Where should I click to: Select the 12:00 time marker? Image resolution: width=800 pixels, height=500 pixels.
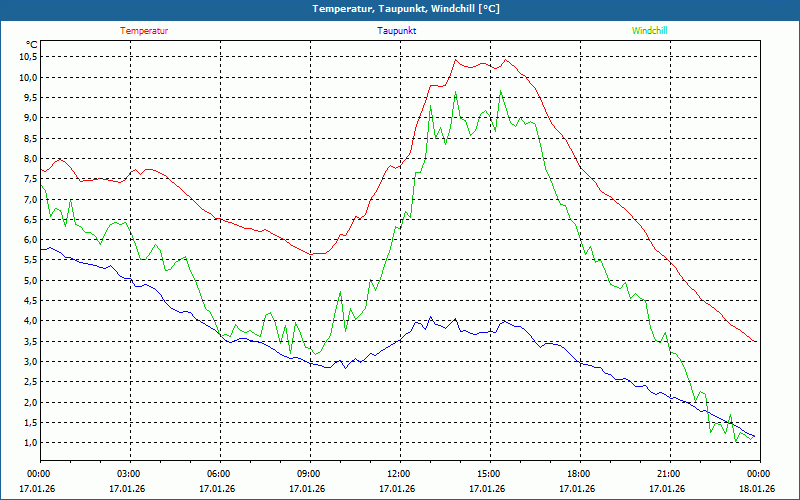tap(398, 474)
